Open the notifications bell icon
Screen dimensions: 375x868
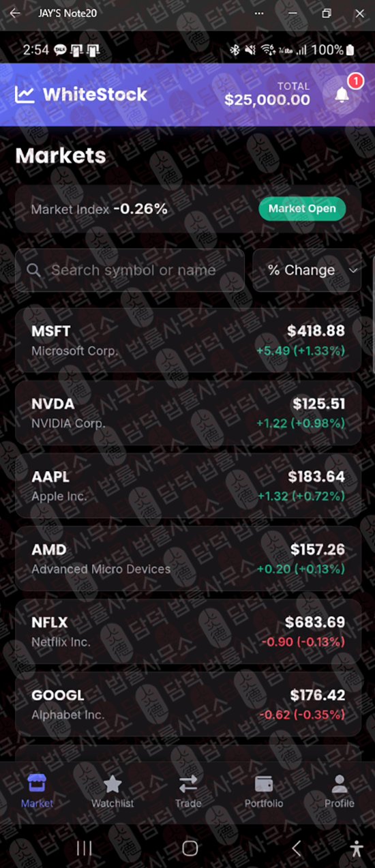click(x=342, y=95)
